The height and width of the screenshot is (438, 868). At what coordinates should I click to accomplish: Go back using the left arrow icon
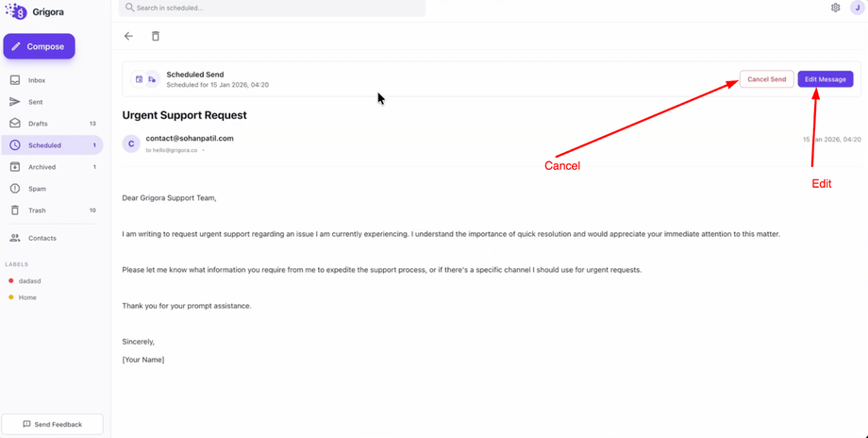click(x=128, y=36)
